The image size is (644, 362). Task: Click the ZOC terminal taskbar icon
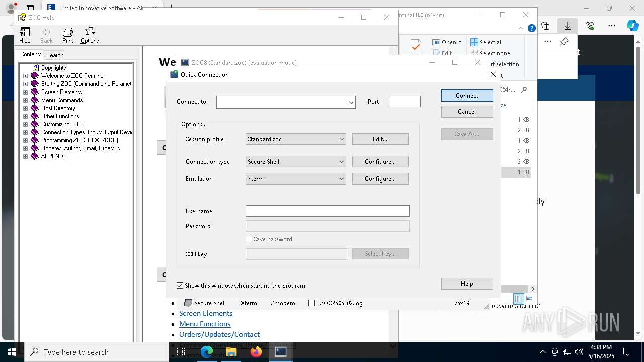pyautogui.click(x=281, y=352)
